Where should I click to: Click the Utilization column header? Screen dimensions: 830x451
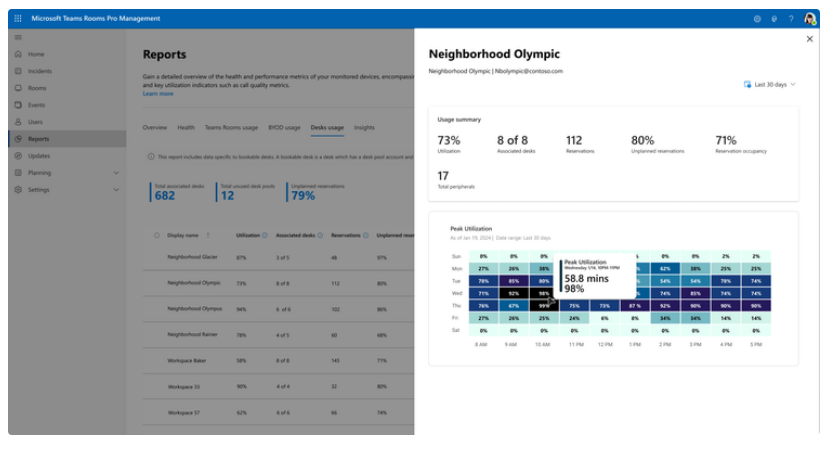pos(248,236)
